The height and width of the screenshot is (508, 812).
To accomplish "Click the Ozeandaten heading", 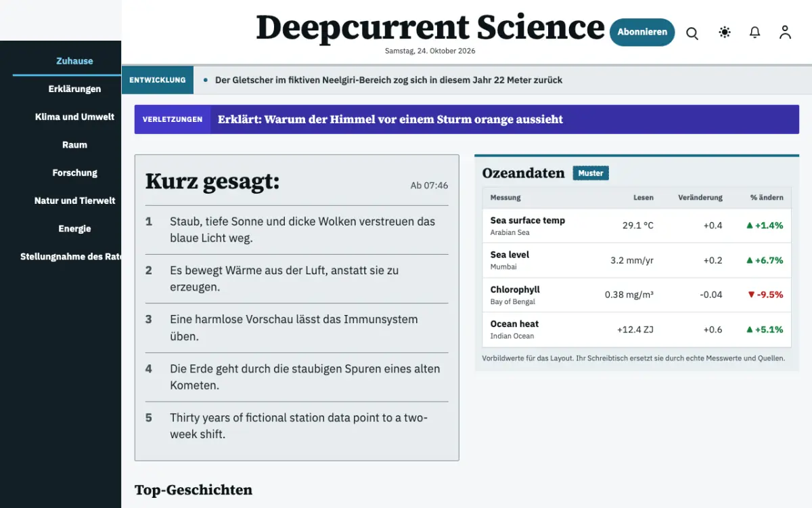I will point(523,173).
